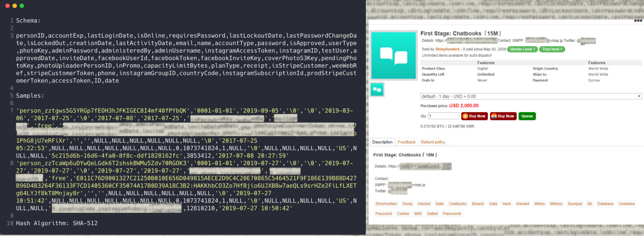Click the 'Digital' product class value

click(482, 68)
